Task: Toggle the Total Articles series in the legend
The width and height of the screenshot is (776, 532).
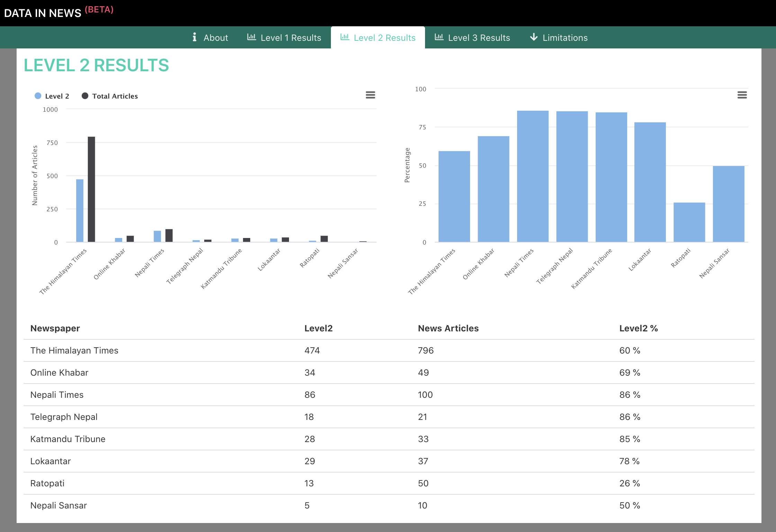Action: pos(110,96)
